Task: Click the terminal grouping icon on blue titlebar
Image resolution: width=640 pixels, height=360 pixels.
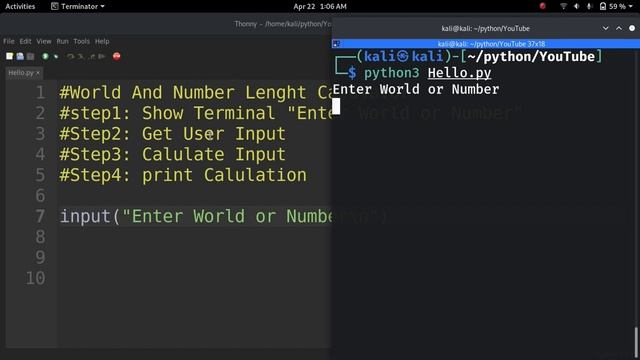Action: click(x=336, y=44)
